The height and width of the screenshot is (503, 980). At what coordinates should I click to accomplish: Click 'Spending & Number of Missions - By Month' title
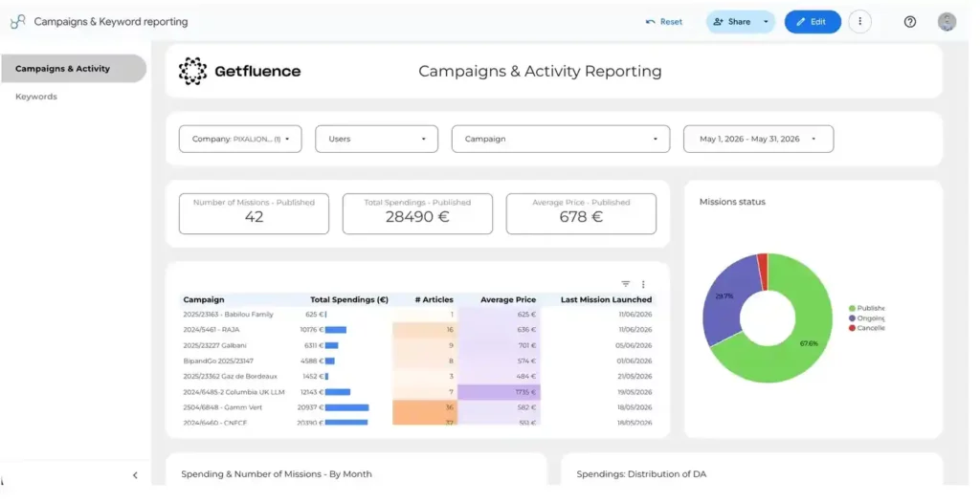277,474
